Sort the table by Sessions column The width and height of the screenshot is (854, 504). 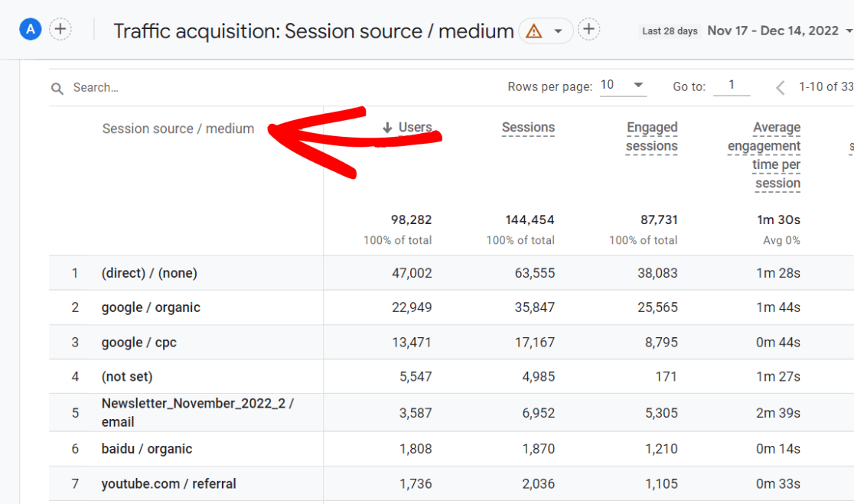[528, 128]
